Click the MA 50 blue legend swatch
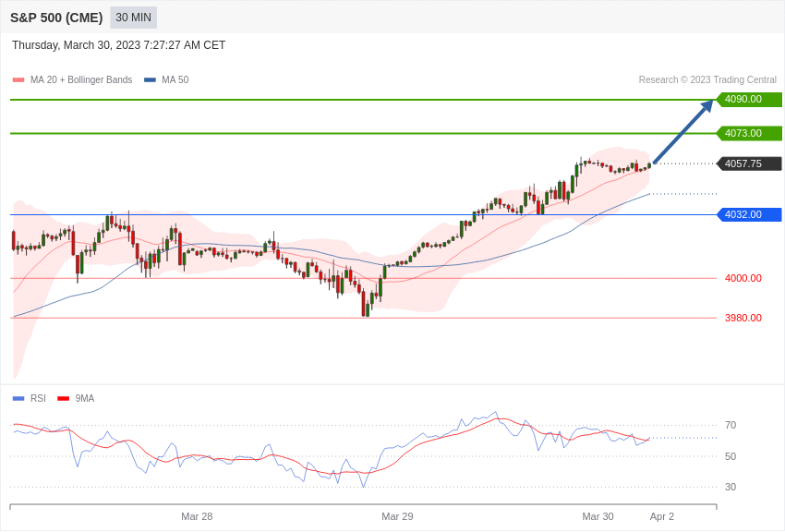785x532 pixels. point(150,80)
